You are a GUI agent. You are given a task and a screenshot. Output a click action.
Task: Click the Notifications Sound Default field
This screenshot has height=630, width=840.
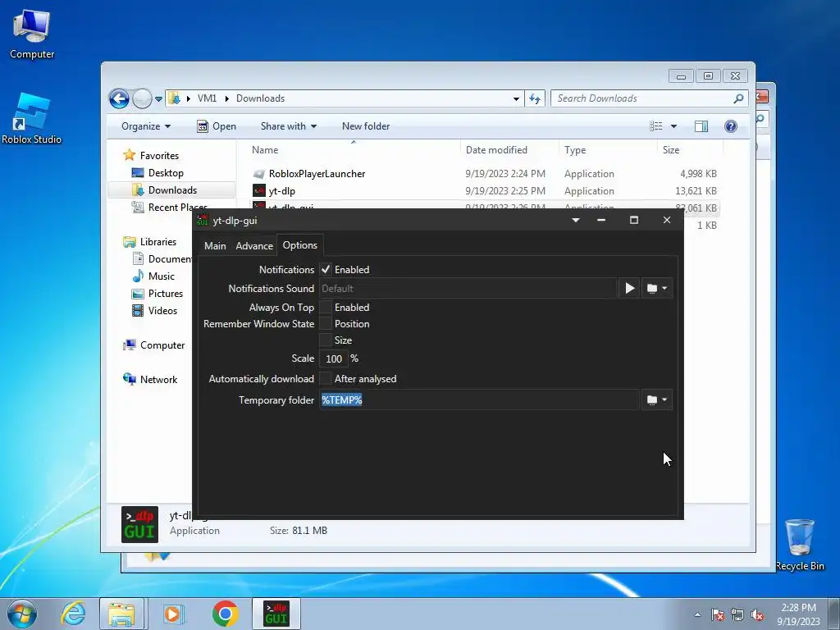(468, 288)
